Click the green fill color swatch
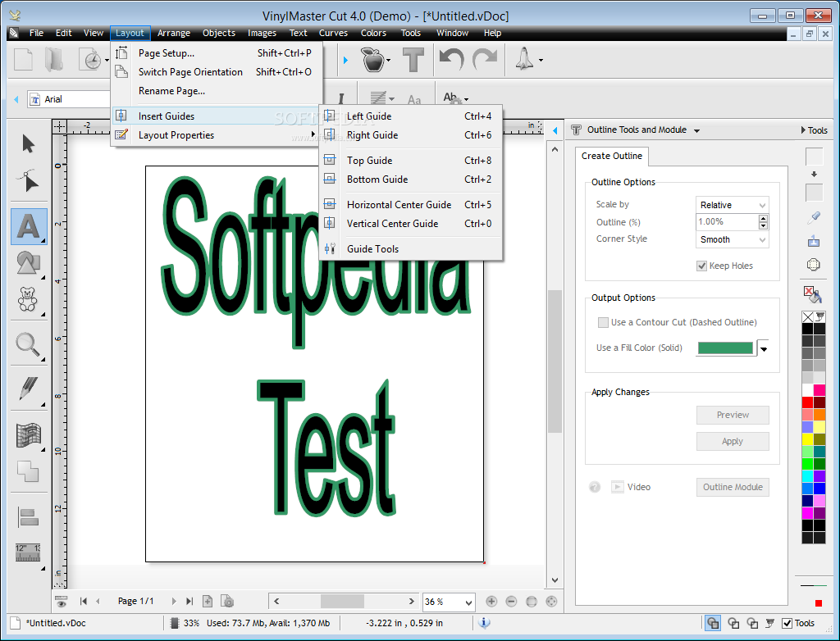 tap(725, 348)
